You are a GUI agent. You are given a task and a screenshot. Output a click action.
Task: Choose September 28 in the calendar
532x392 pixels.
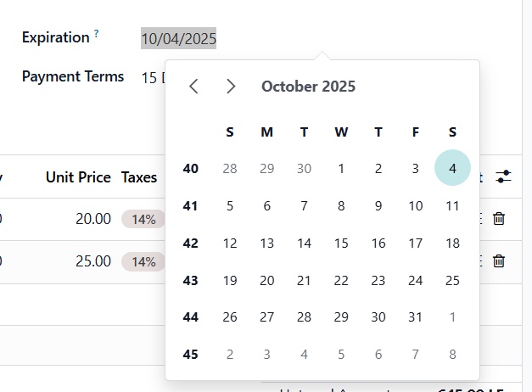point(230,169)
